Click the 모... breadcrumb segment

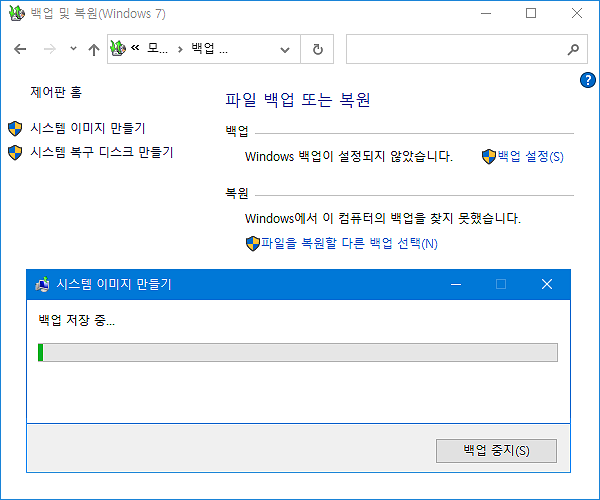(157, 49)
